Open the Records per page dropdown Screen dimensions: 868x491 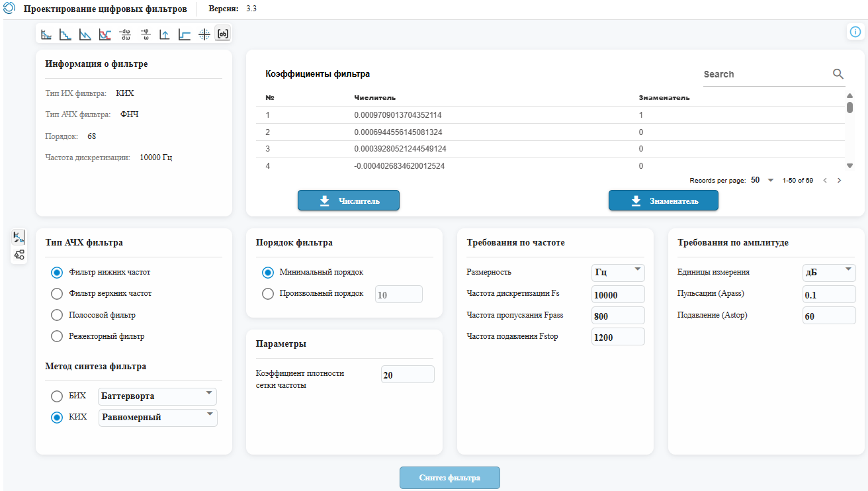(x=762, y=180)
